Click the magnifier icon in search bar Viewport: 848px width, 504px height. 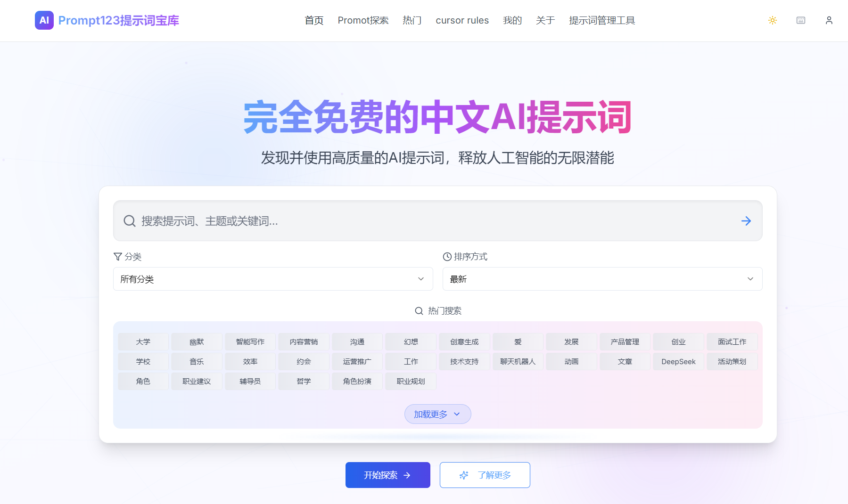(x=129, y=221)
